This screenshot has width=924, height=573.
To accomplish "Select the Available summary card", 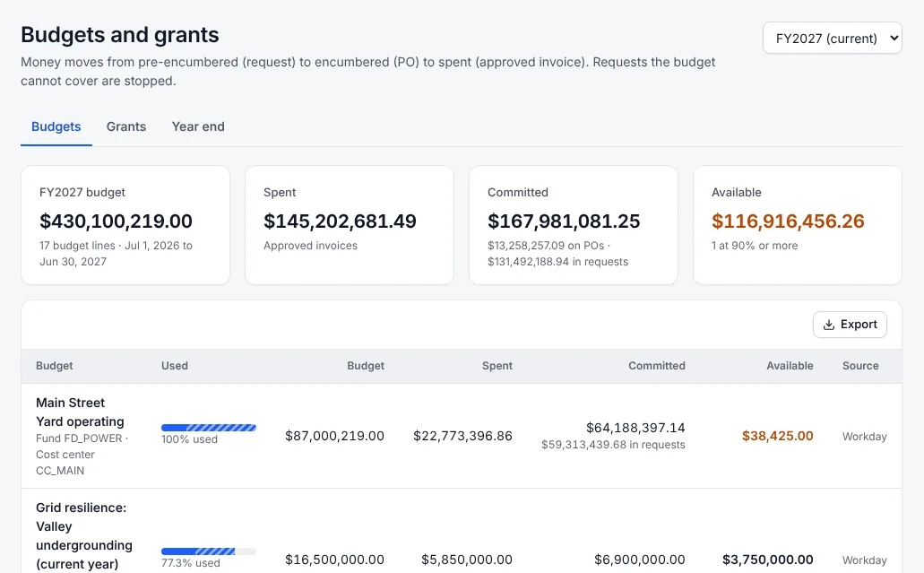I will pyautogui.click(x=798, y=225).
